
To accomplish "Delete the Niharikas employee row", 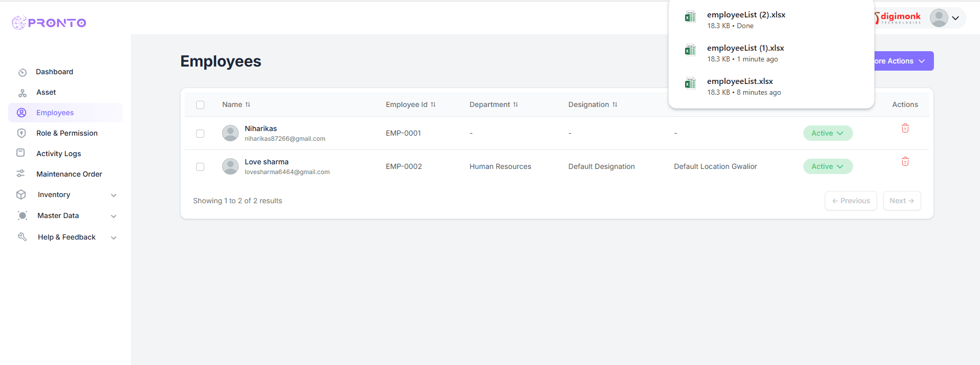I will [905, 128].
